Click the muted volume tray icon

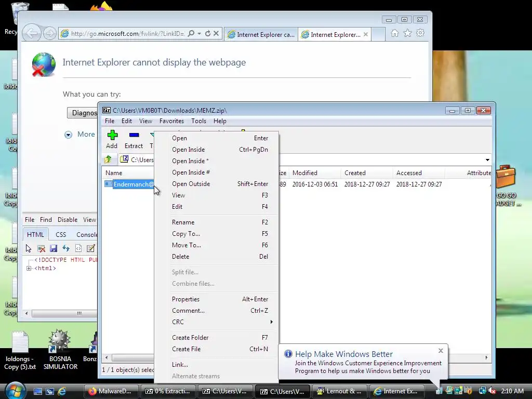(x=493, y=391)
